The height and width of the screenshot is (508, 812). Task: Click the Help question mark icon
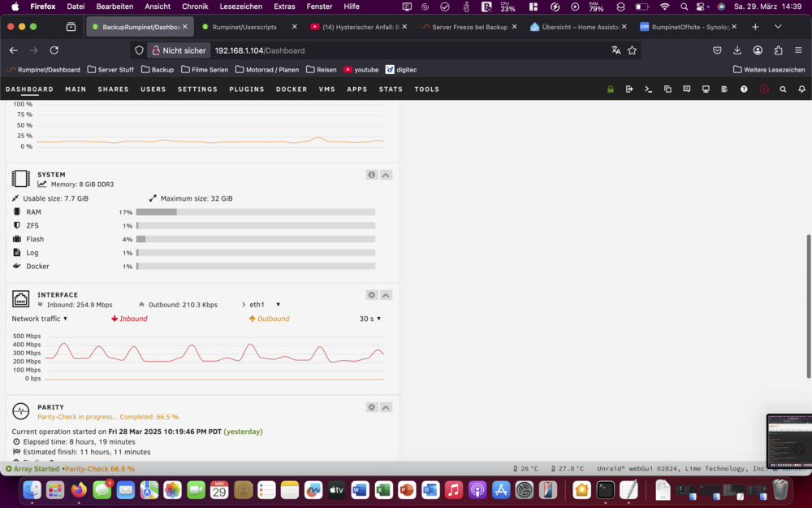pyautogui.click(x=744, y=89)
